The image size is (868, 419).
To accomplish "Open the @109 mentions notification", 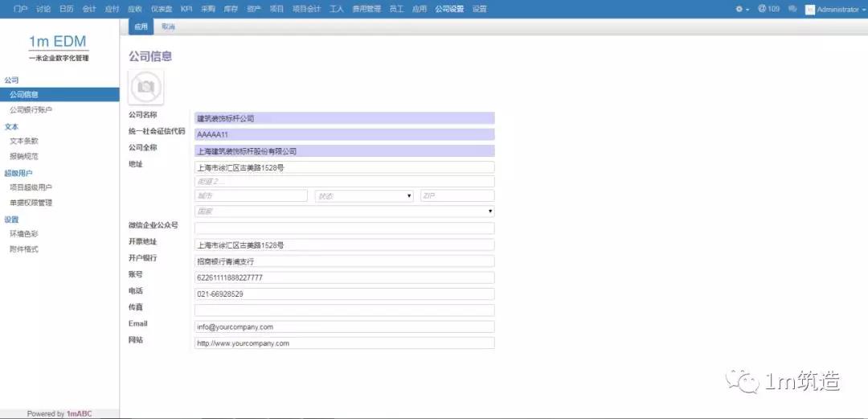I will click(x=769, y=9).
